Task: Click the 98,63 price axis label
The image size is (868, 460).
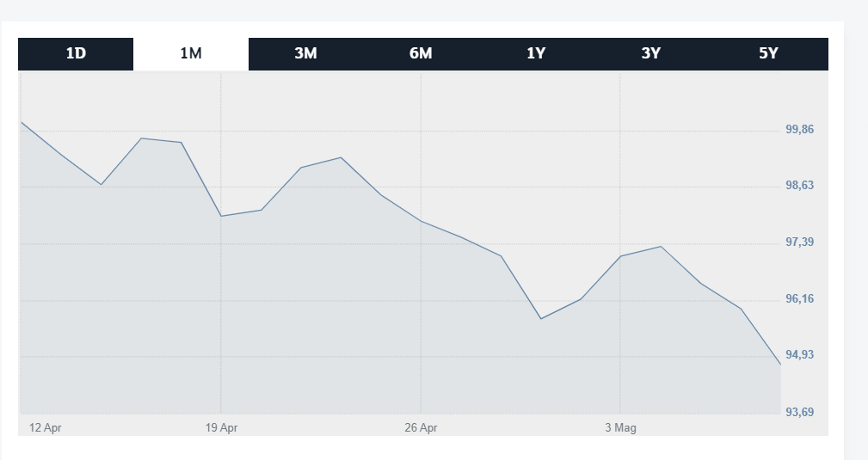Action: (799, 186)
